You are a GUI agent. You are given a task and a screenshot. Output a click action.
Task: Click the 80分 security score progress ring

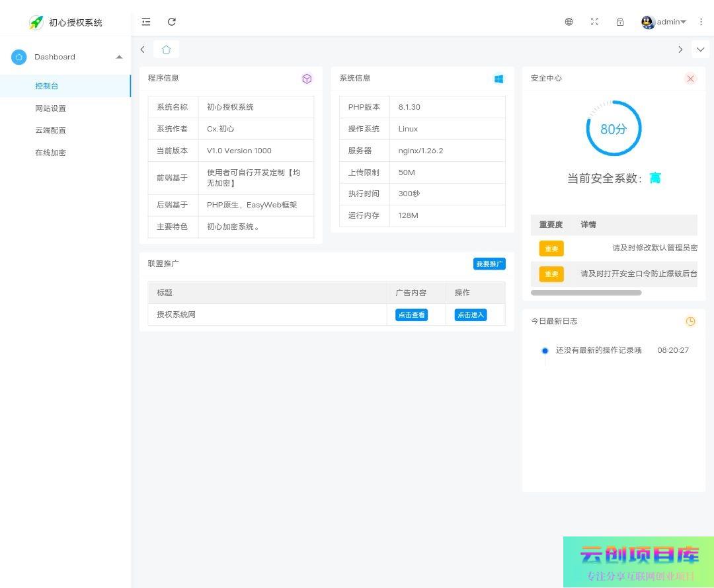tap(614, 129)
